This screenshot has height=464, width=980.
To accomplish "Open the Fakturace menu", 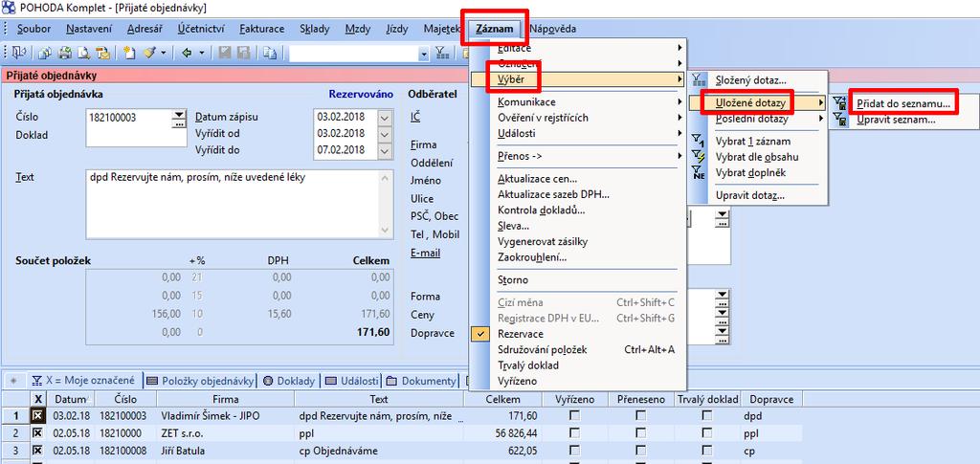I will tap(261, 29).
